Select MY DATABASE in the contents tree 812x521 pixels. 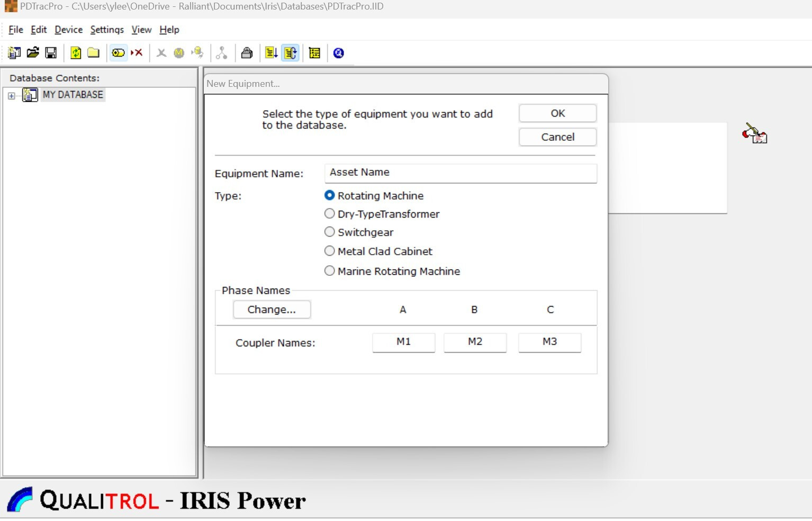point(73,95)
